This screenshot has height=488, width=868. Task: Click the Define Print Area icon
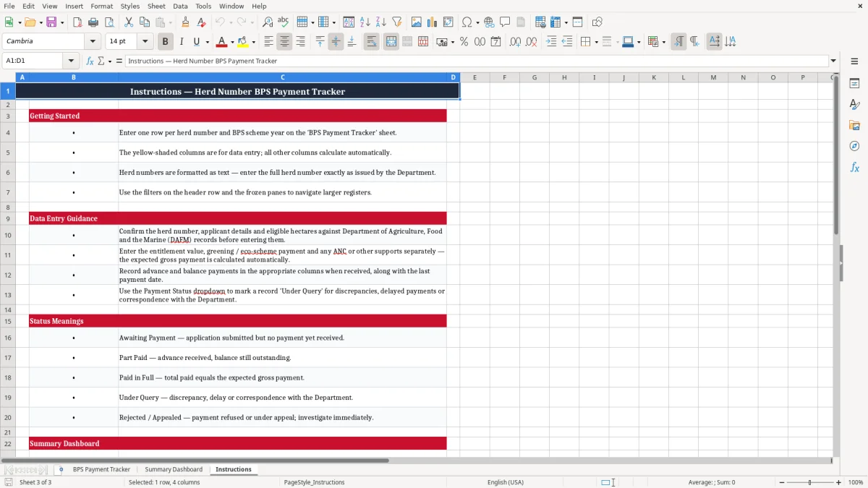pos(540,22)
